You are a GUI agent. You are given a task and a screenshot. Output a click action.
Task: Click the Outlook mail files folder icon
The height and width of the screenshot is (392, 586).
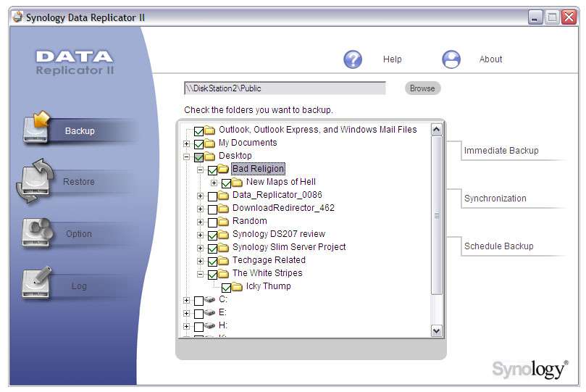(209, 130)
